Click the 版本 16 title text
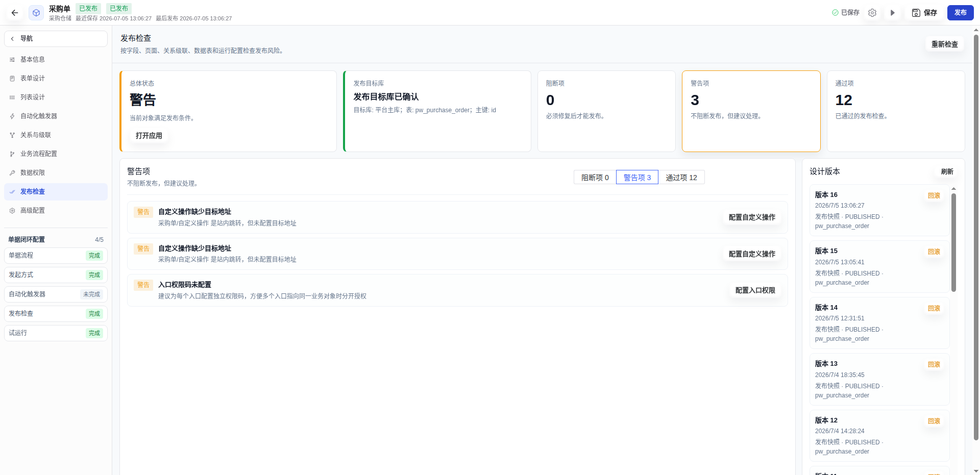The width and height of the screenshot is (980, 475). pos(826,195)
